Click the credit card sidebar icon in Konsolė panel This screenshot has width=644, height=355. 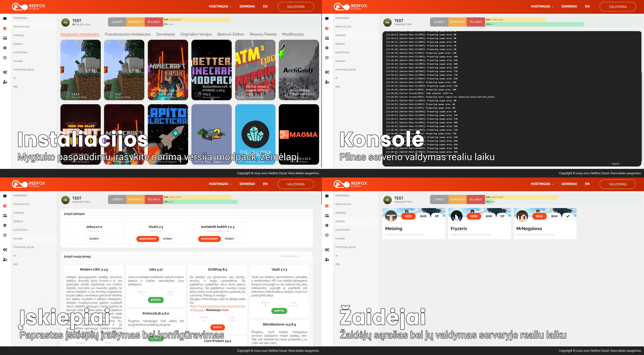coord(327,38)
